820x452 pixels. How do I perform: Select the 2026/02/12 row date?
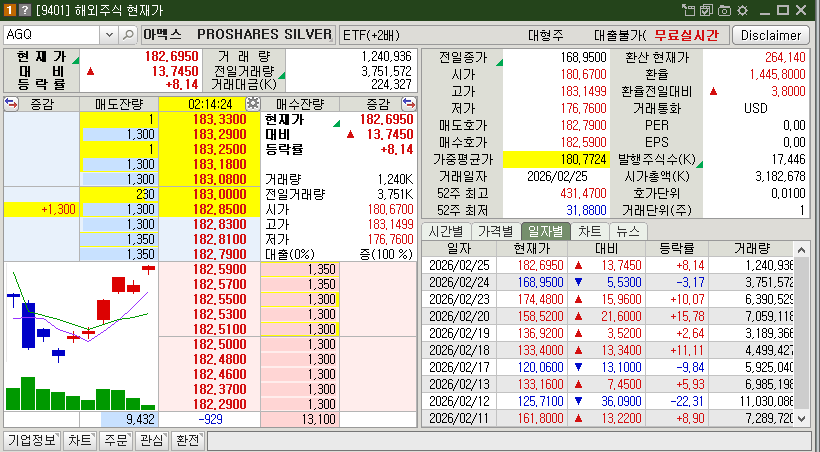(x=459, y=401)
